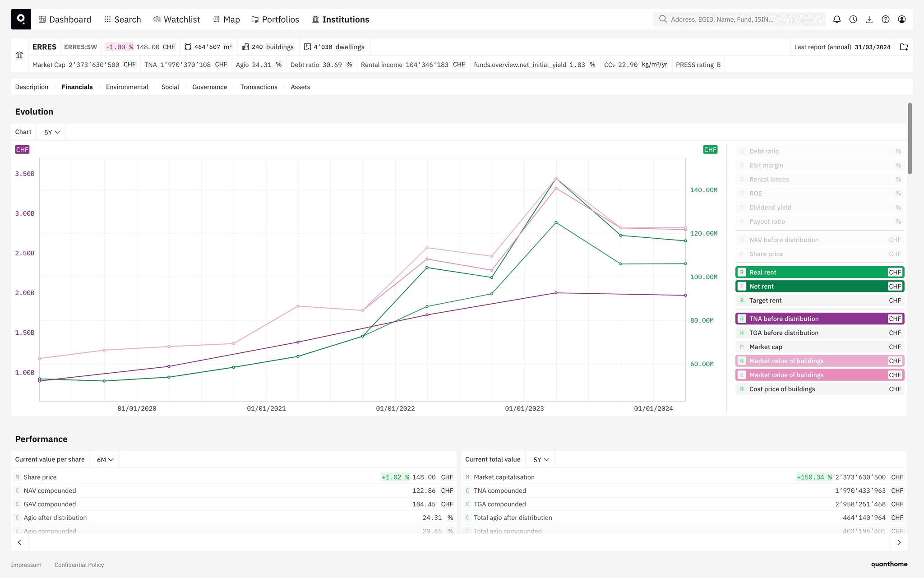Click the notifications bell icon

[x=837, y=19]
